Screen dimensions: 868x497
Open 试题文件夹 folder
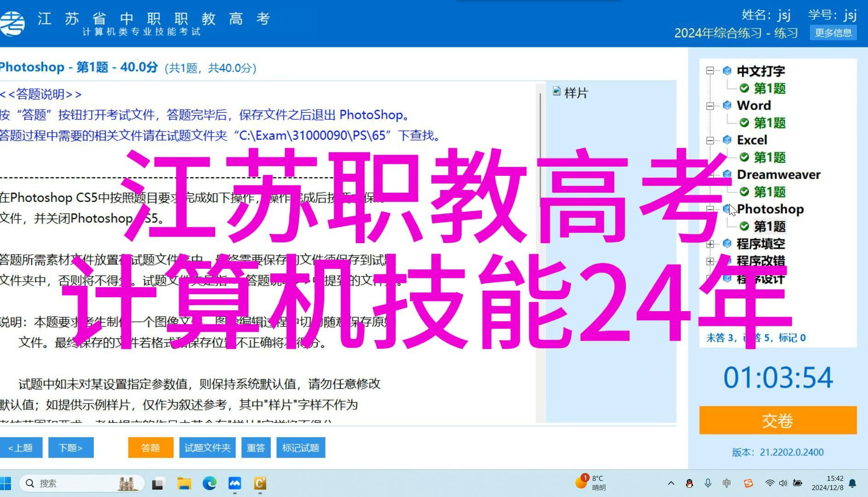click(207, 448)
